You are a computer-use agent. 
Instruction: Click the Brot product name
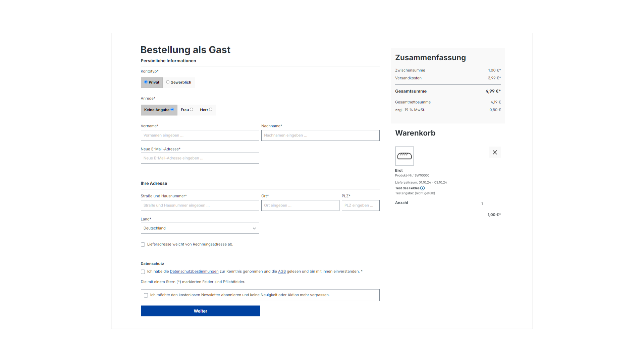[399, 171]
